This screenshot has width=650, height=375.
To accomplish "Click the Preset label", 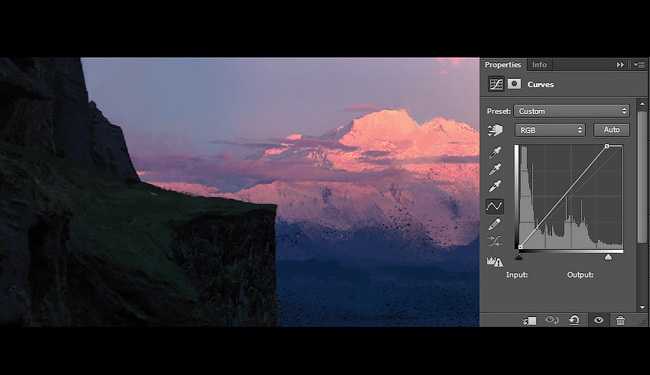I will coord(499,111).
